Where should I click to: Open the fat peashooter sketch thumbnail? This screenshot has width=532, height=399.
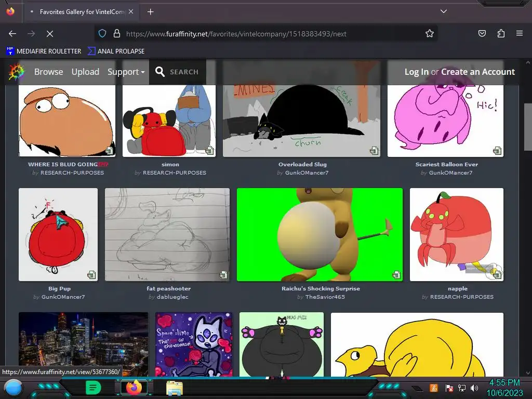167,234
